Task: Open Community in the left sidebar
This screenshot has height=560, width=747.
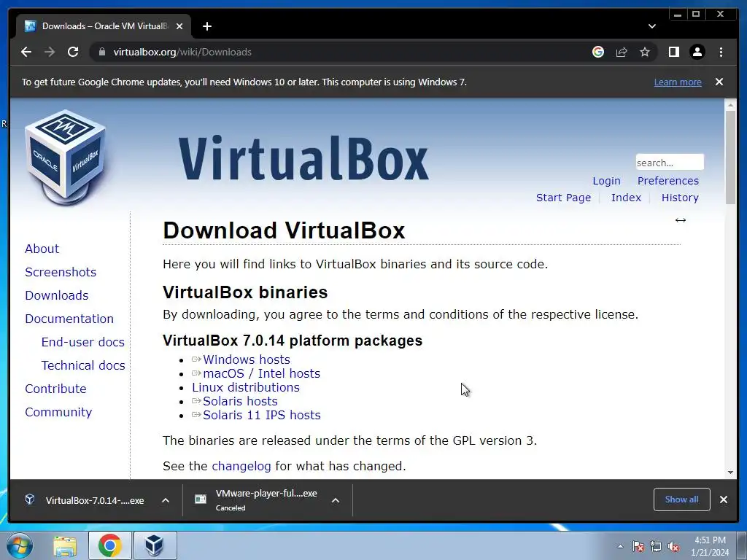Action: [x=58, y=412]
